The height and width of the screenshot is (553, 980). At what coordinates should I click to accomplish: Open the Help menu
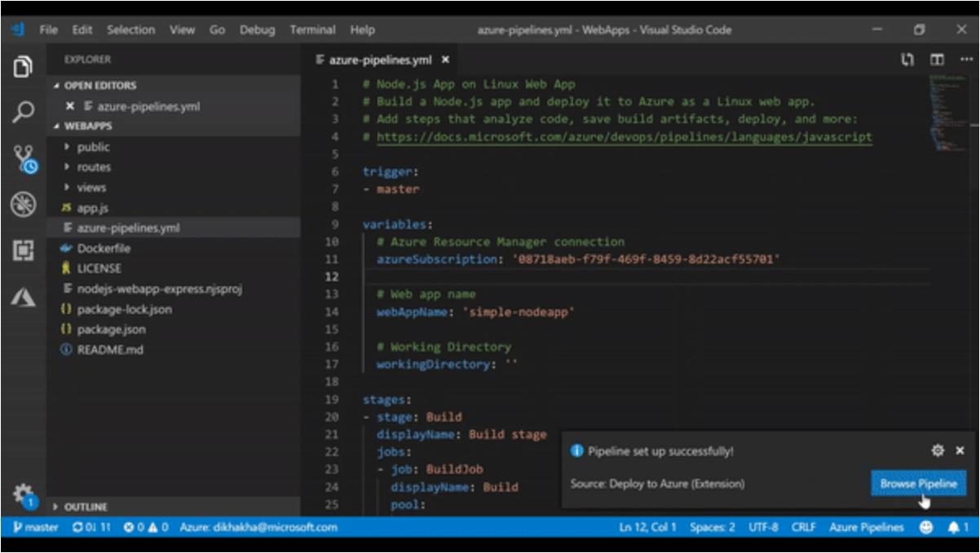pos(362,30)
